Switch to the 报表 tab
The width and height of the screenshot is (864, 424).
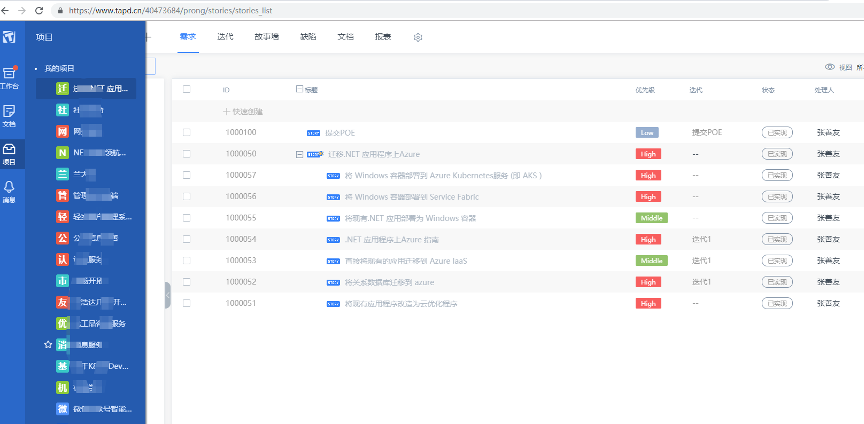383,37
